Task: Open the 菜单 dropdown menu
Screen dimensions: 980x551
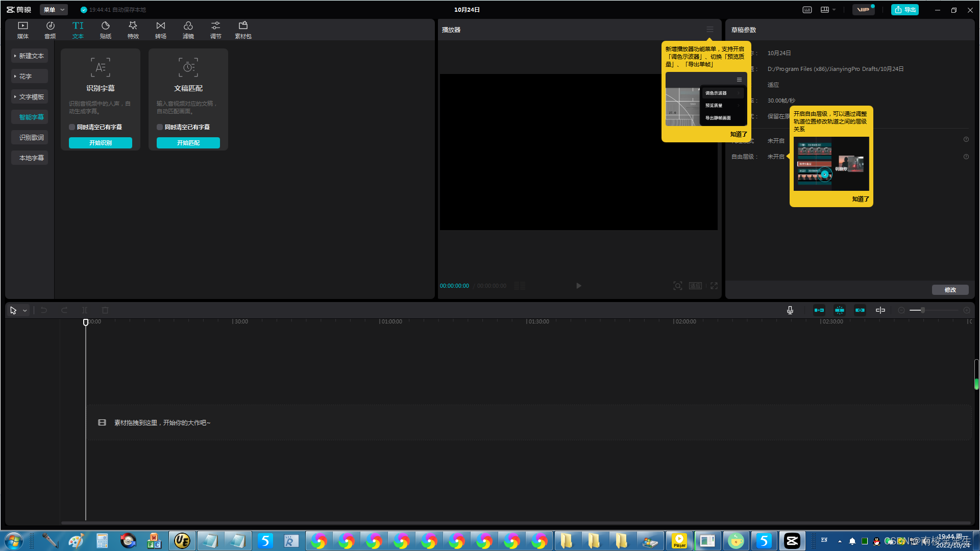Action: [54, 10]
